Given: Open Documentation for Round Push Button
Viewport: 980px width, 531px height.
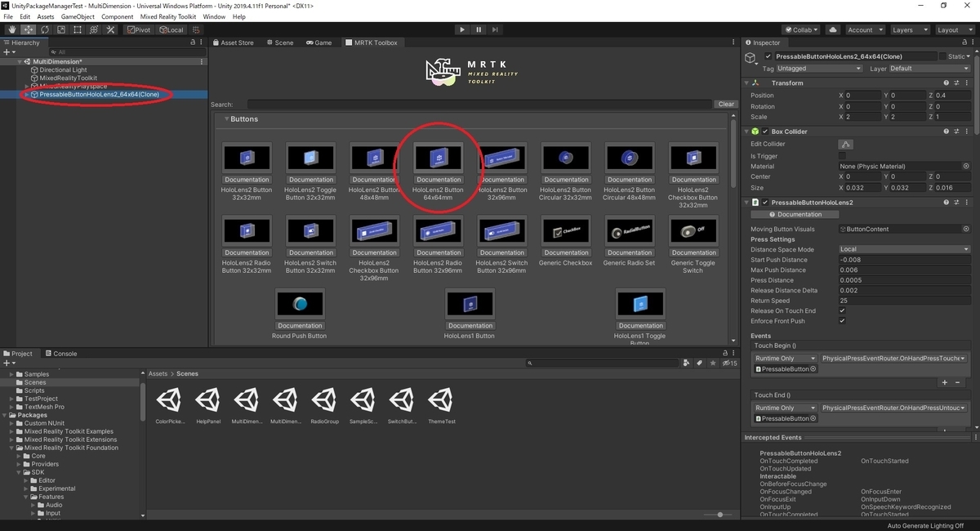Looking at the screenshot, I should [300, 326].
